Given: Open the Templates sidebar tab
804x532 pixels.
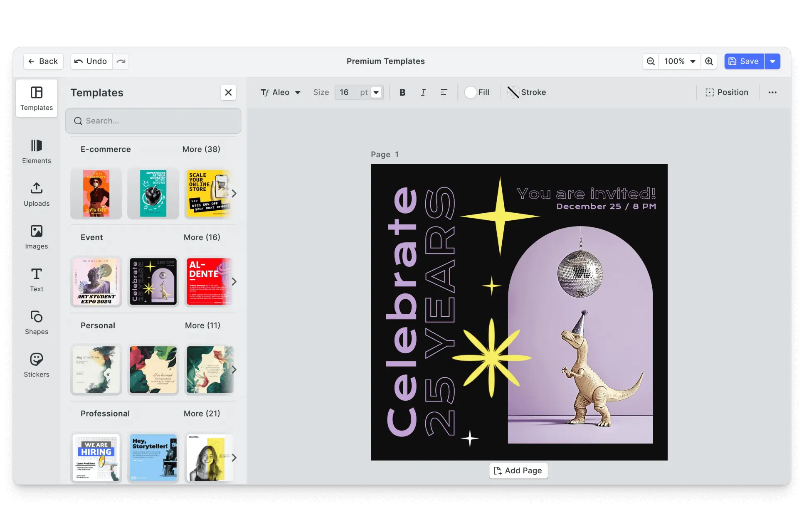Looking at the screenshot, I should [37, 99].
